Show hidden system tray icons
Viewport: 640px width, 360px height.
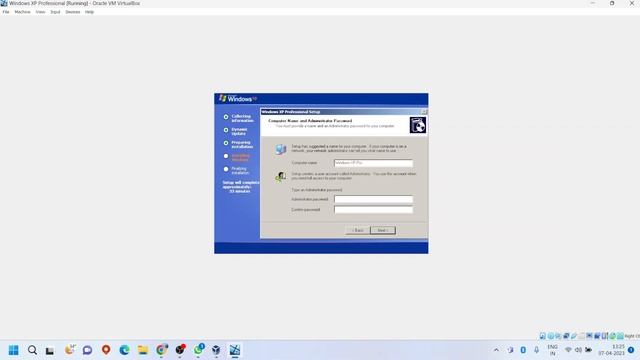tap(496, 350)
